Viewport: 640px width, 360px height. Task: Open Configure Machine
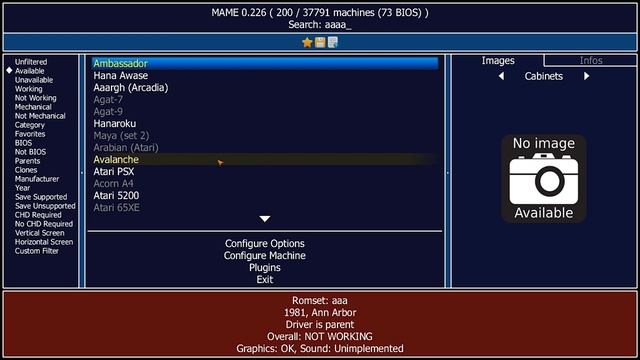click(x=265, y=256)
